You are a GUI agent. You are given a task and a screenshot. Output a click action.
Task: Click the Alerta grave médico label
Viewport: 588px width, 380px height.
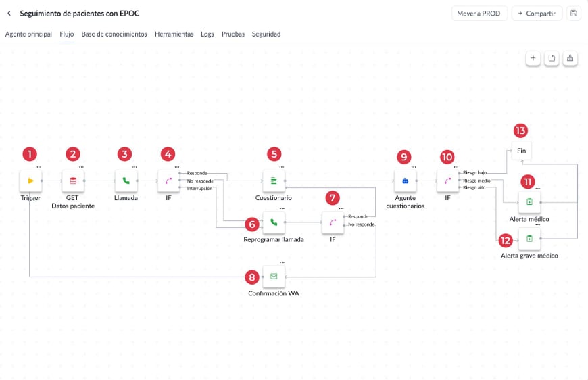tap(529, 256)
